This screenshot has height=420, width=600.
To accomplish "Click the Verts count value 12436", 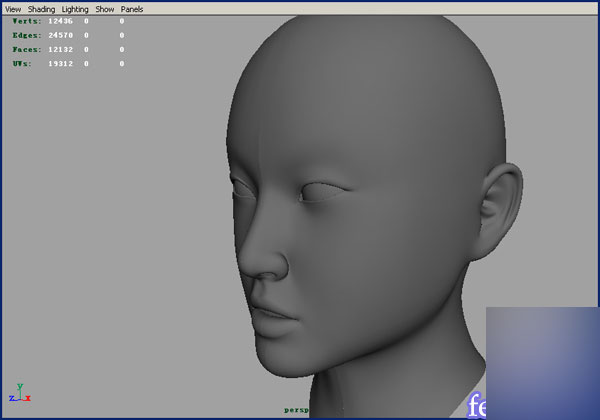I will point(60,21).
